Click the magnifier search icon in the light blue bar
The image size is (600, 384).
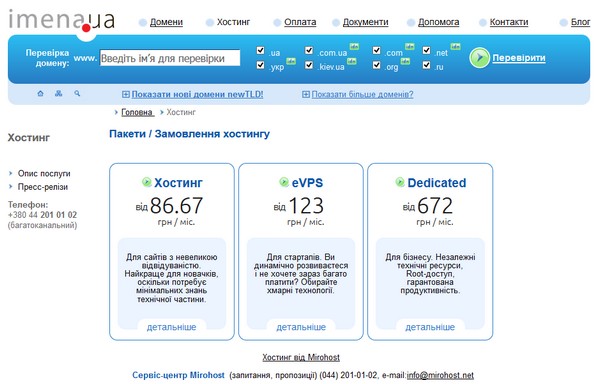click(x=77, y=93)
